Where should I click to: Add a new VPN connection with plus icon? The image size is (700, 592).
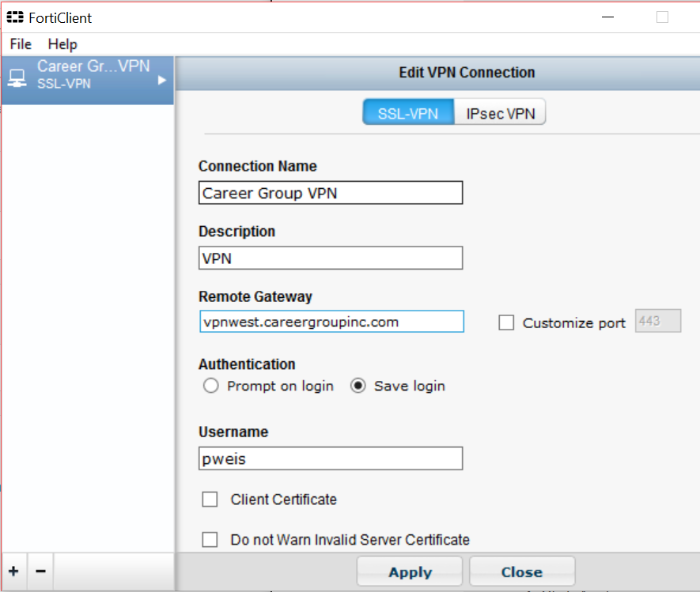(x=13, y=571)
